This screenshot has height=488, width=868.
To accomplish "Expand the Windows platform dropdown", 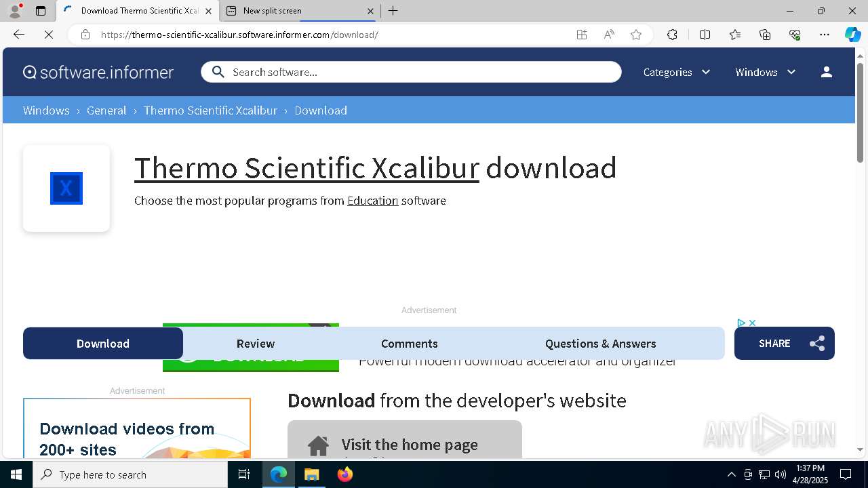I will pyautogui.click(x=766, y=72).
